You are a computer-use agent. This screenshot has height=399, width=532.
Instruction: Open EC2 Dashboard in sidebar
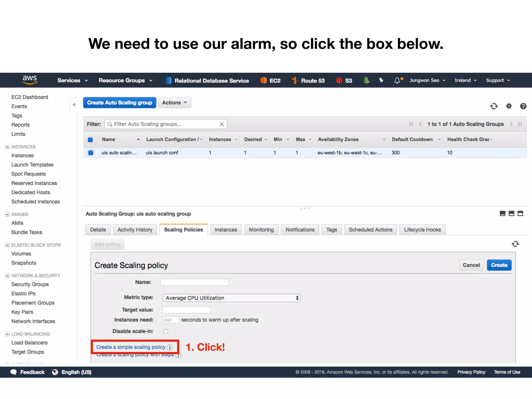pos(30,97)
